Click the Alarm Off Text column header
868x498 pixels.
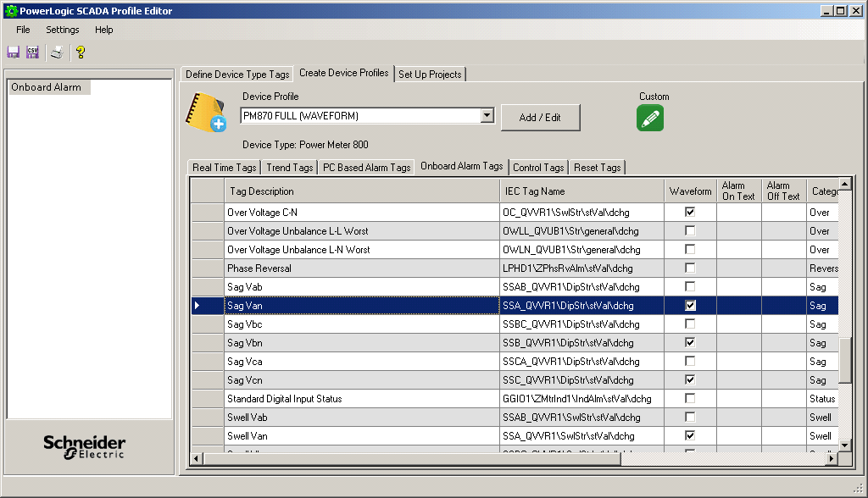784,191
